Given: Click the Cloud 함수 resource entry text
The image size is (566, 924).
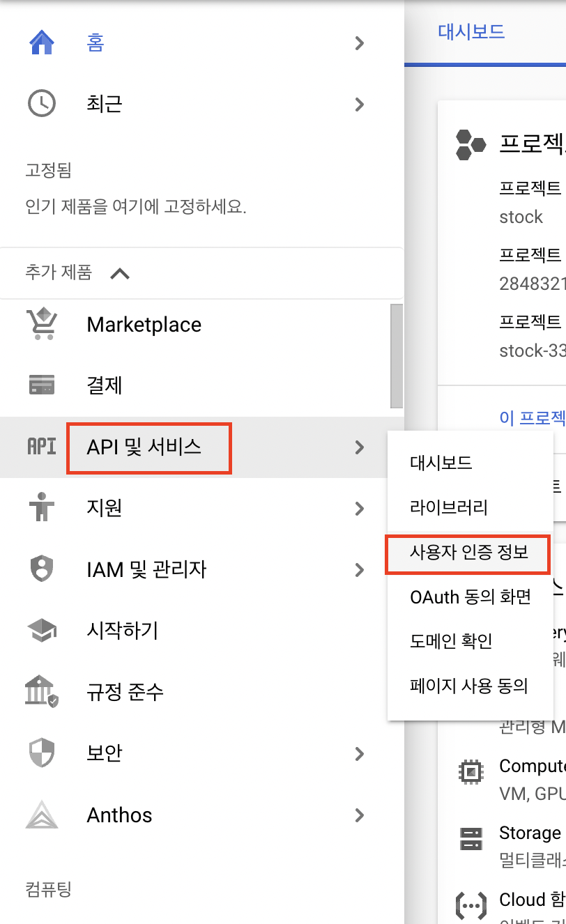Looking at the screenshot, I should (533, 900).
